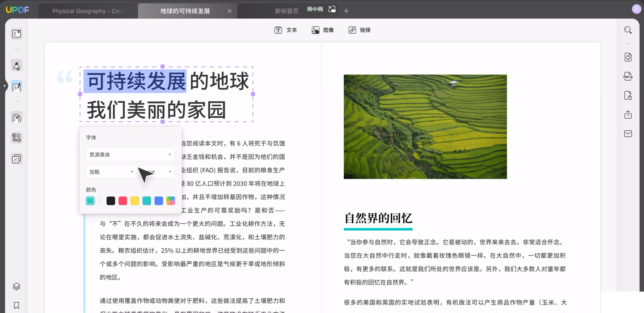
Task: Click the 文本 add text button
Action: (285, 30)
